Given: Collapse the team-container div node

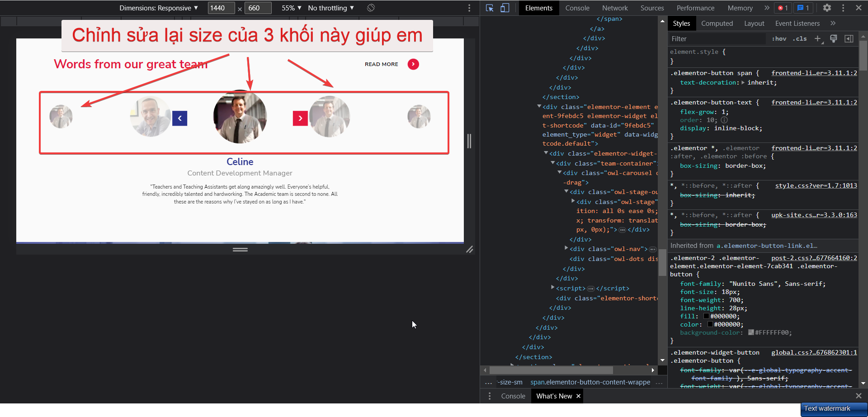Looking at the screenshot, I should pyautogui.click(x=552, y=163).
